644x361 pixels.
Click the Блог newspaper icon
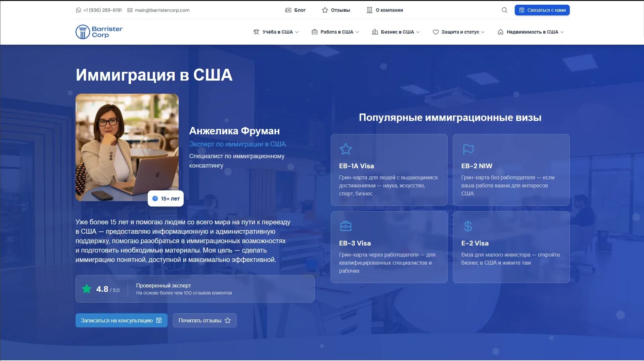pos(288,10)
